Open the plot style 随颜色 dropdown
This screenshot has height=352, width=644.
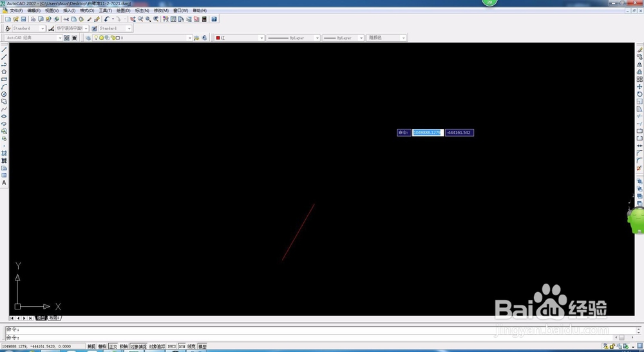coord(403,38)
